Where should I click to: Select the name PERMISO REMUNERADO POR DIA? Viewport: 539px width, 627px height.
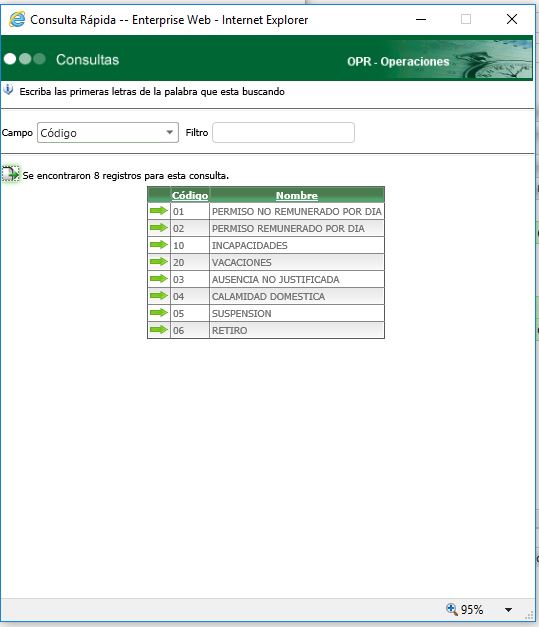(288, 228)
